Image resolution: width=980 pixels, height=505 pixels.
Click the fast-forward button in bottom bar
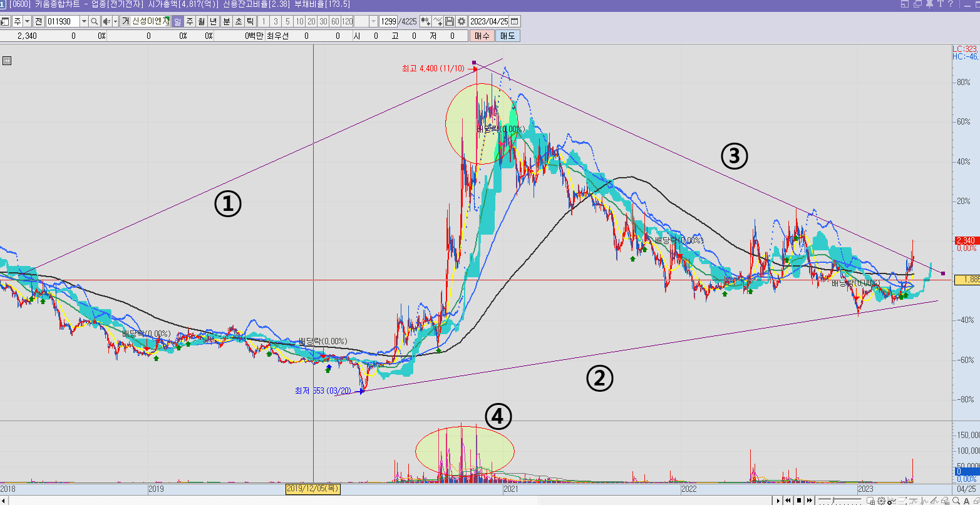[810, 501]
